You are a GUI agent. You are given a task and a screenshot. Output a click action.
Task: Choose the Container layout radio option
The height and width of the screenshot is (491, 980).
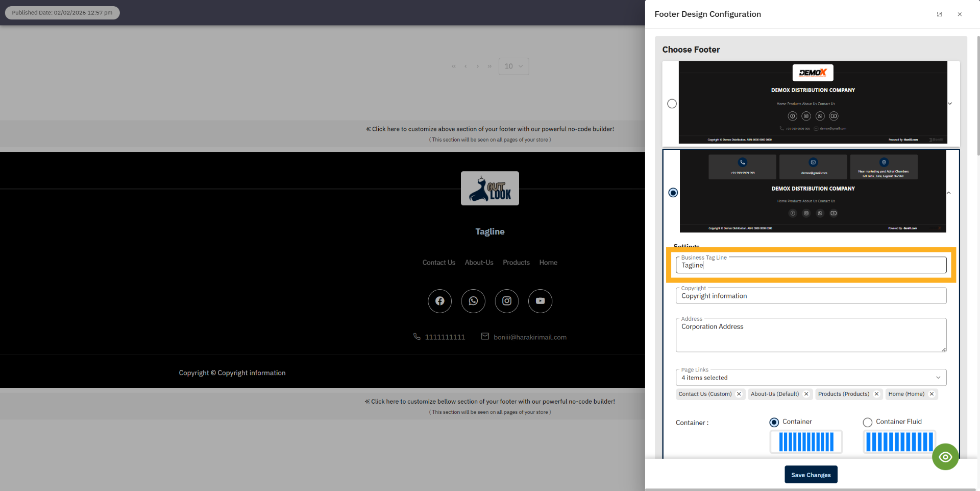(774, 422)
